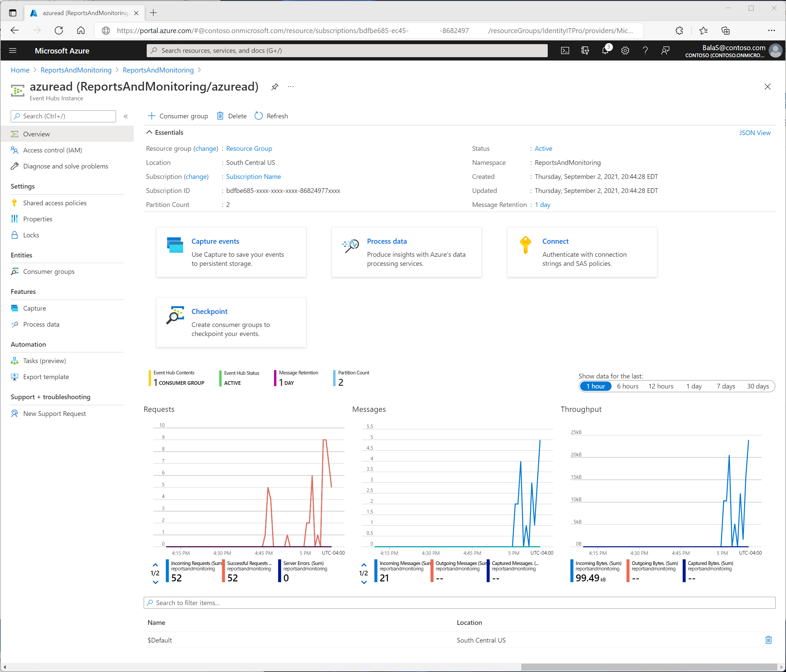This screenshot has height=672, width=786.
Task: Select the 6 hours data range
Action: 628,386
